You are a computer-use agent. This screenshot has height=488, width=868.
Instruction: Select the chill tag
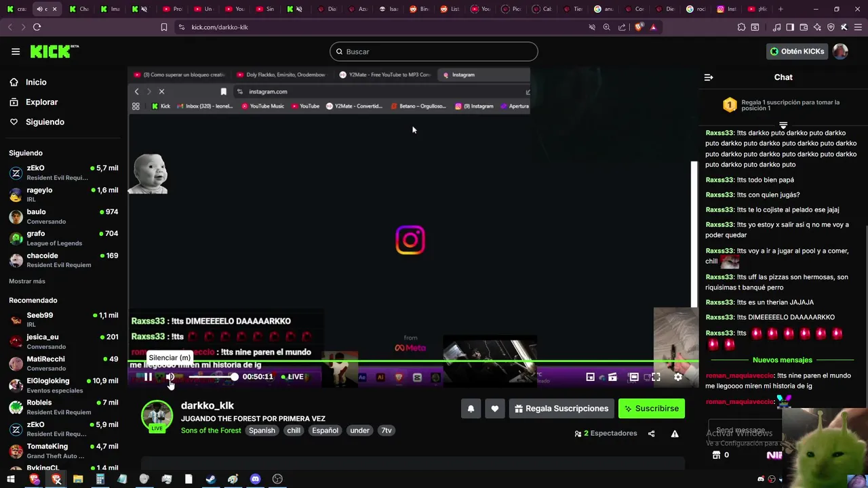pyautogui.click(x=294, y=430)
